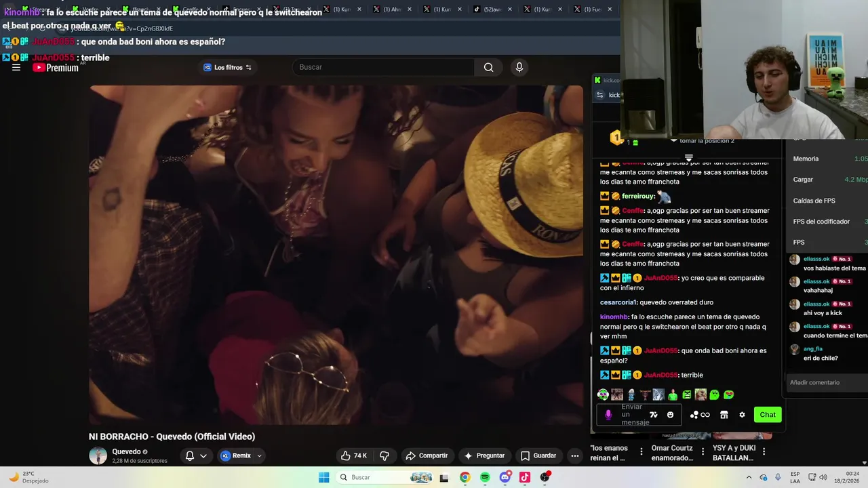
Task: Open options for 'los enanos reinan el' video
Action: (x=642, y=451)
